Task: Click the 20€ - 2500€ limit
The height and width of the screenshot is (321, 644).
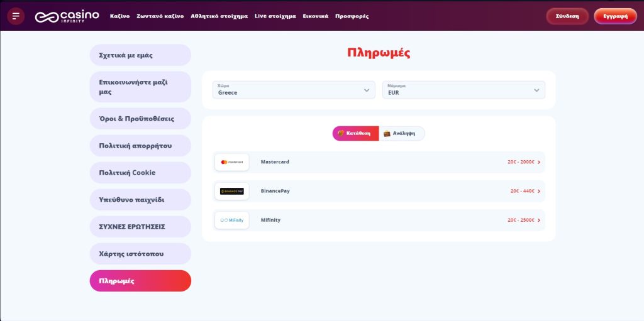Action: tap(521, 220)
